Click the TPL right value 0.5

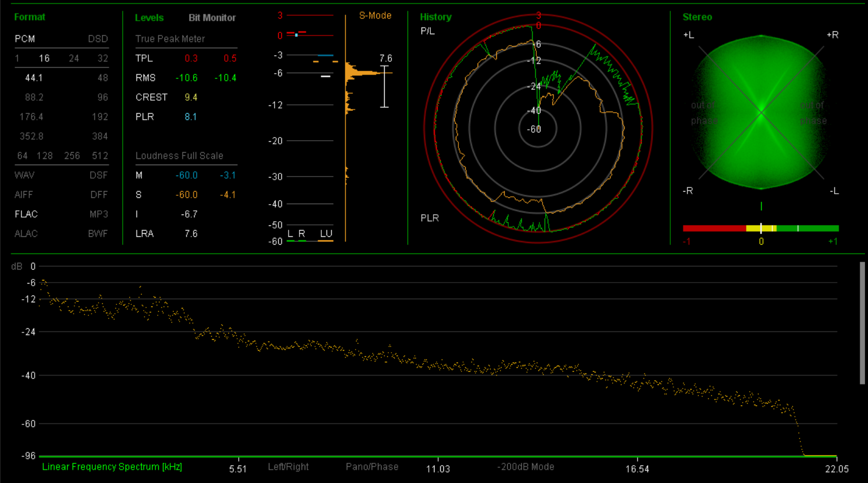click(x=230, y=58)
